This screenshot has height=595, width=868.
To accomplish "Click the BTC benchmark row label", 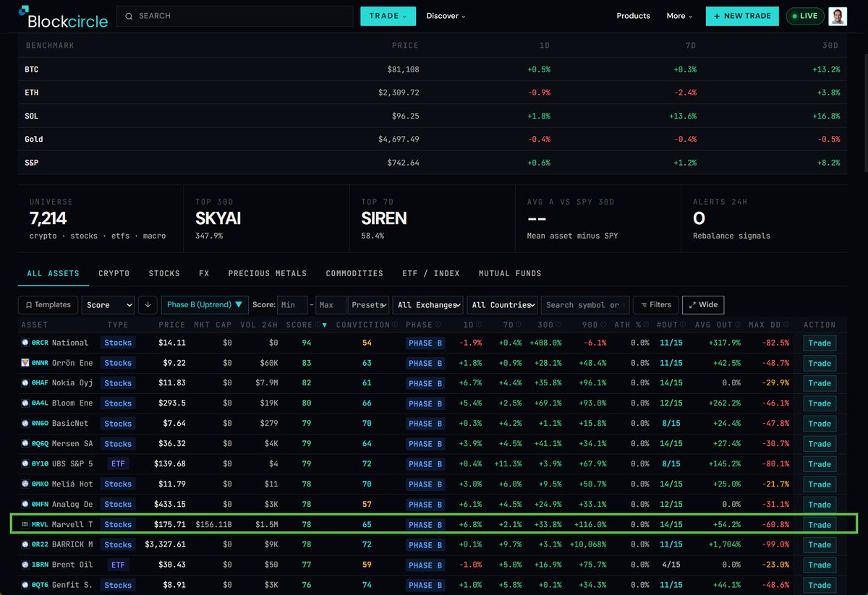I will click(x=32, y=70).
